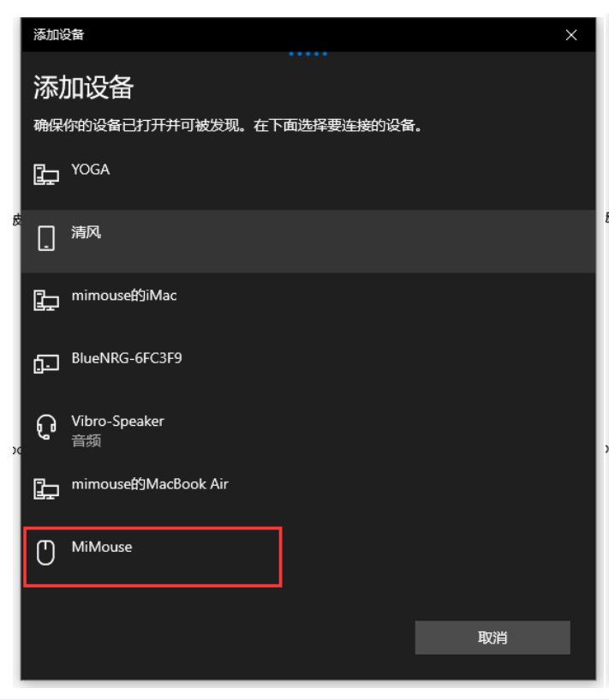Choose mimouse的iMac from the device list

[124, 296]
